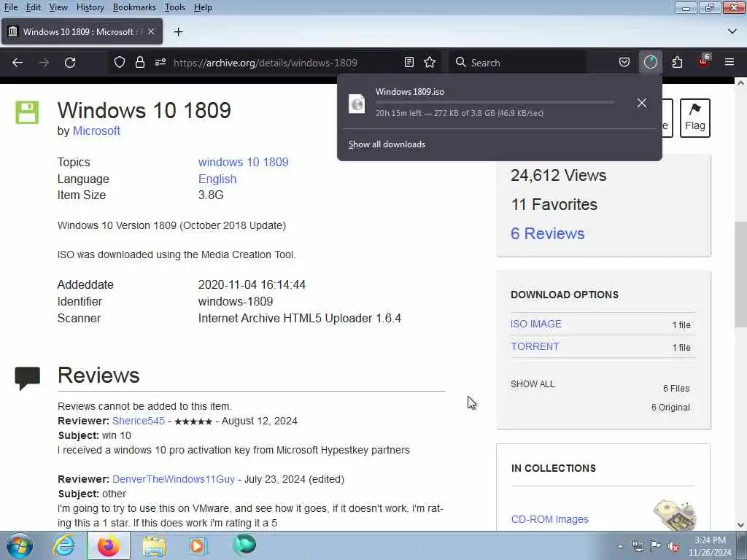Open the Help menu

203,7
